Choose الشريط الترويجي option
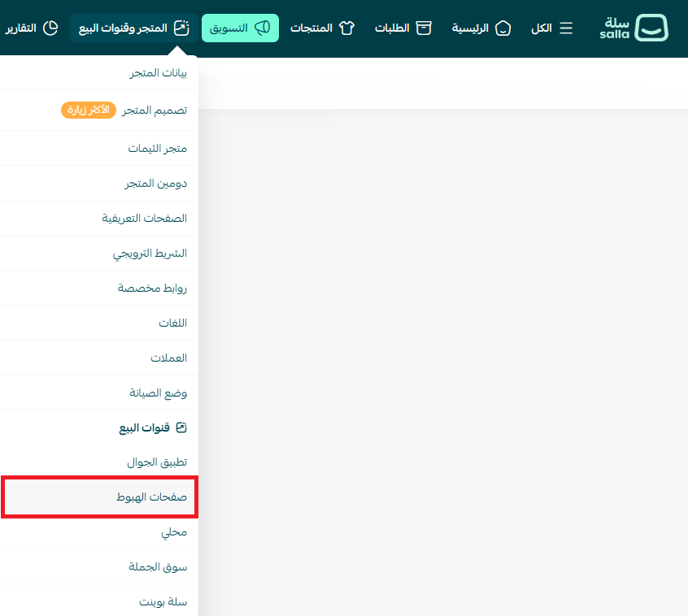Viewport: 688px width, 616px height. 99,253
